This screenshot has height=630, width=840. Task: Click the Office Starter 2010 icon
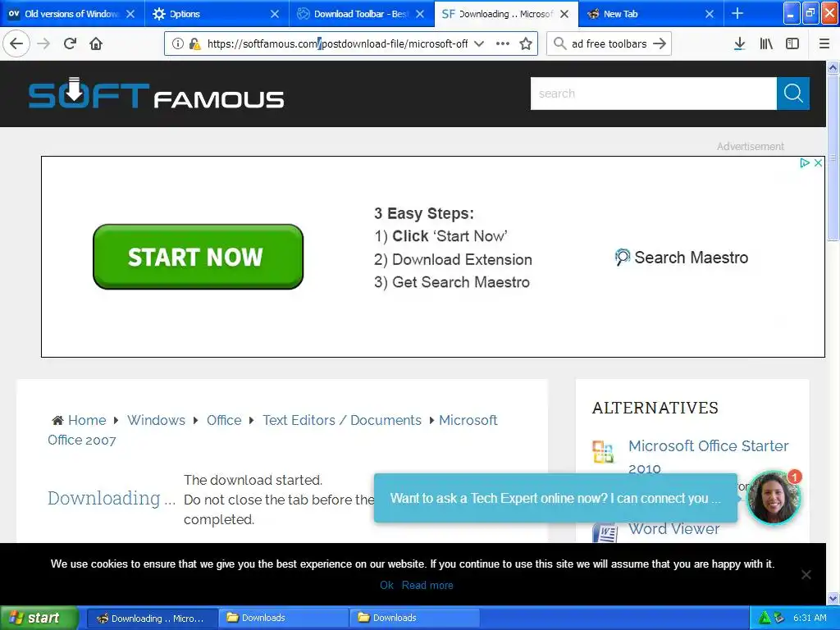603,452
